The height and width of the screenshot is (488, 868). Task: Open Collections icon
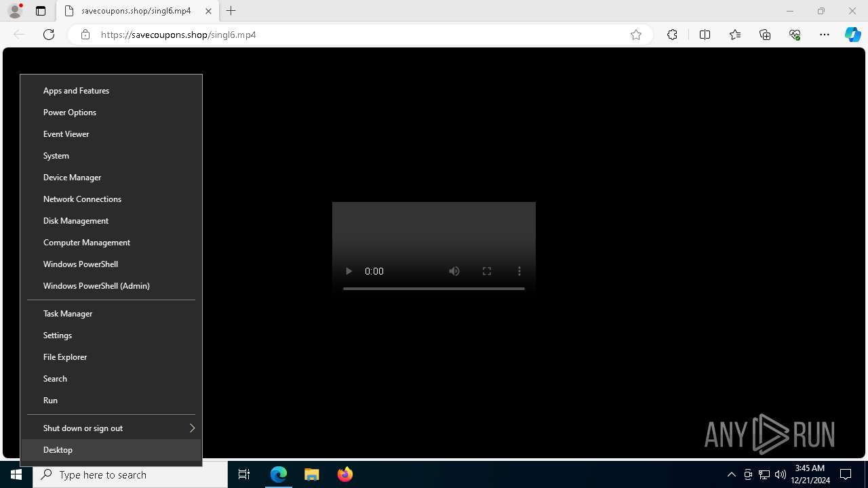tap(765, 35)
